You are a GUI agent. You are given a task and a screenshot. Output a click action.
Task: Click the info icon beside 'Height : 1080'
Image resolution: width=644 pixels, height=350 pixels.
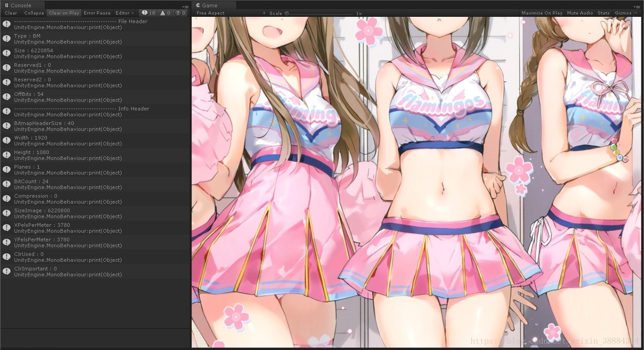point(6,155)
